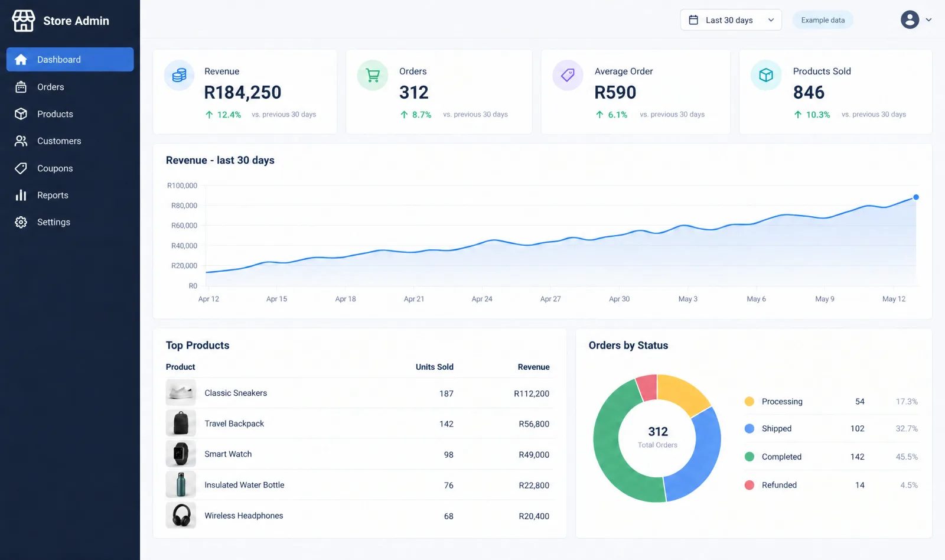This screenshot has height=560, width=945.
Task: Click the Settings gear icon
Action: click(x=21, y=222)
